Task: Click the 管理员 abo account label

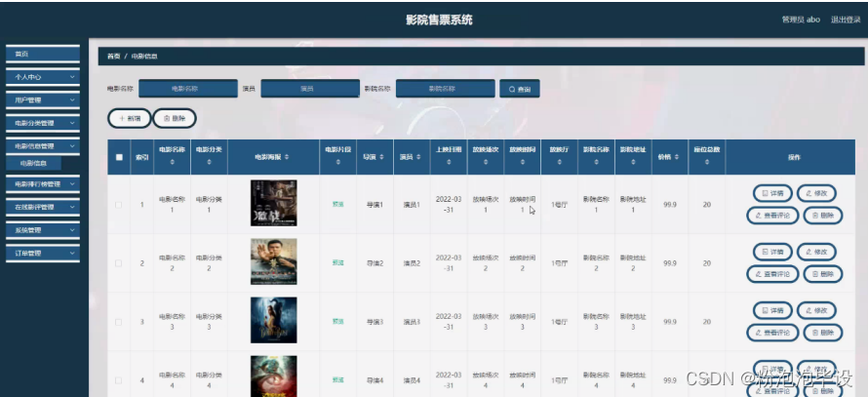Action: (x=801, y=20)
